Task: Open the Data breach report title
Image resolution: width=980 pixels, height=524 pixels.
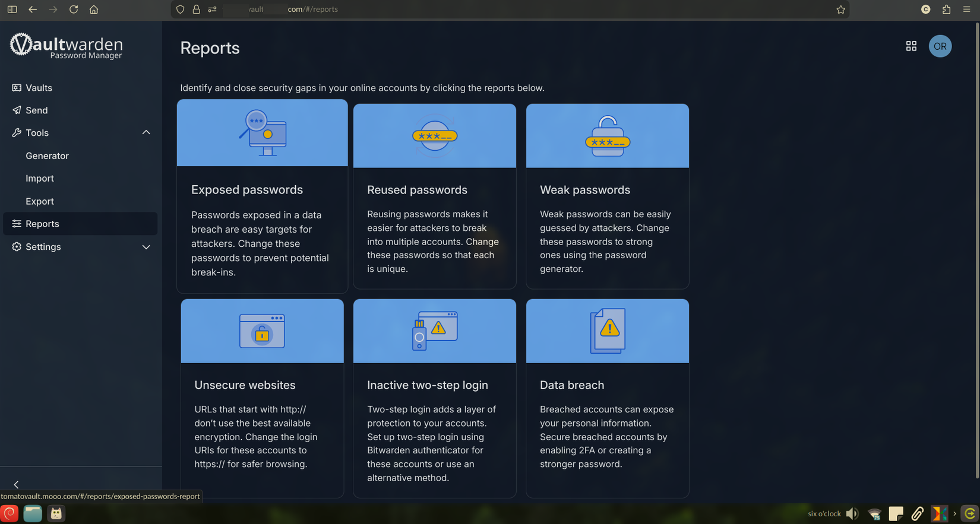Action: [572, 385]
